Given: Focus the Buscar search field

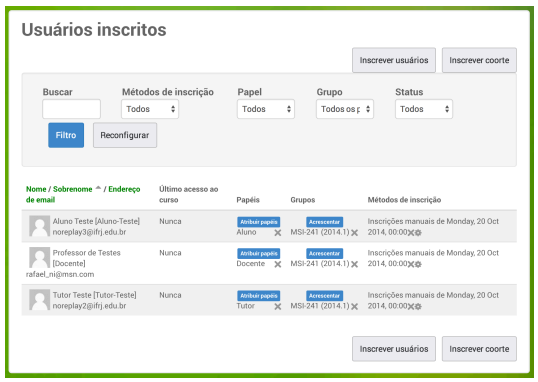Looking at the screenshot, I should click(71, 109).
